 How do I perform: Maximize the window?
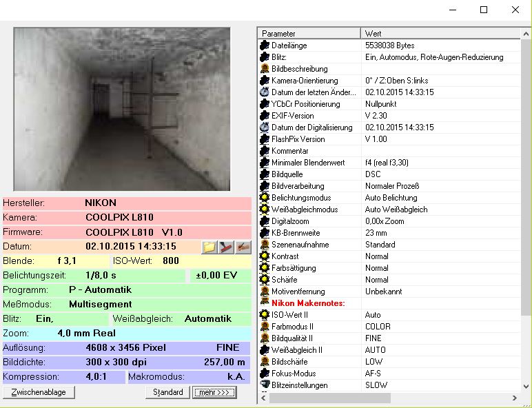tap(484, 10)
